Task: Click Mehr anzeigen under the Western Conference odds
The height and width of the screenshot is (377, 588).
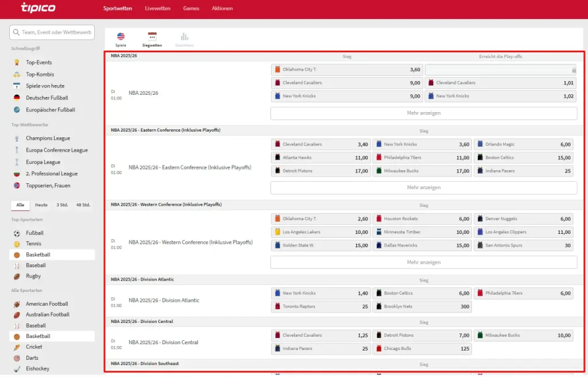Action: click(x=424, y=262)
